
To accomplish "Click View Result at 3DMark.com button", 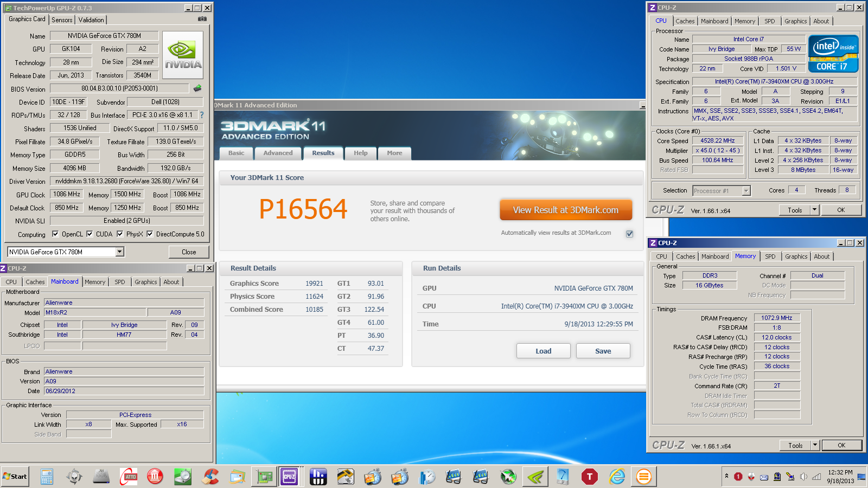I will click(x=566, y=210).
